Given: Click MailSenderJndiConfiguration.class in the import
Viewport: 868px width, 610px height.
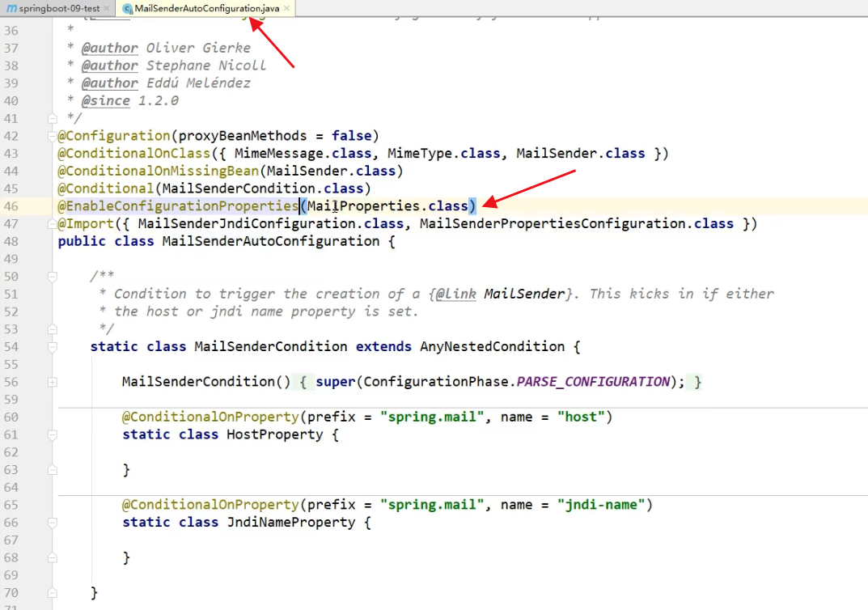Looking at the screenshot, I should tap(271, 223).
